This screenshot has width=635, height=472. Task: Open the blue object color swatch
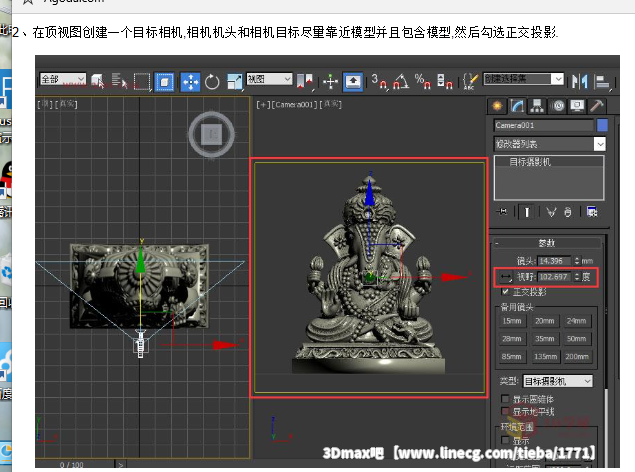point(602,125)
